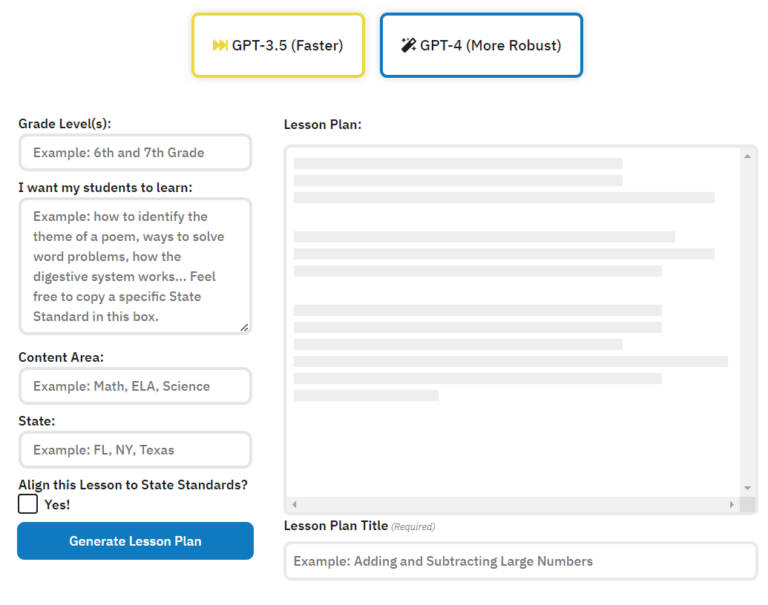Screen dimensions: 768x605
Task: Click the magic wand icon on GPT-4 button
Action: [x=408, y=45]
